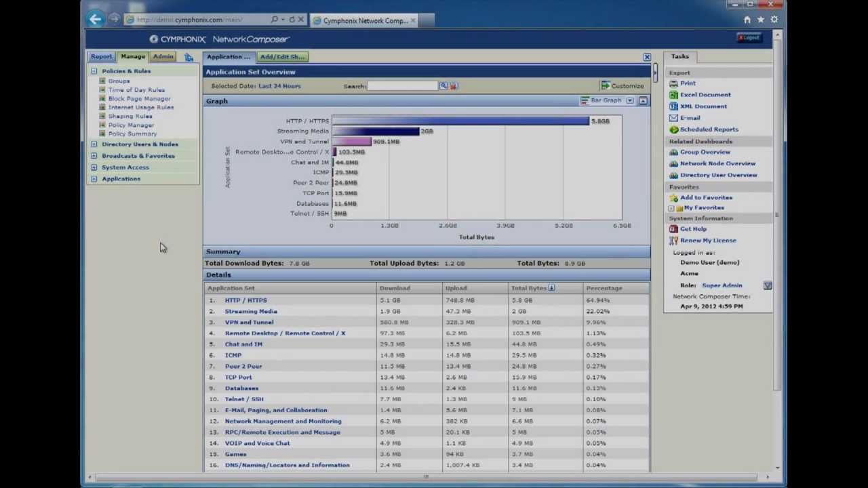Screen dimensions: 868x488
Task: Click the Block Page Manager icon
Action: pos(102,98)
